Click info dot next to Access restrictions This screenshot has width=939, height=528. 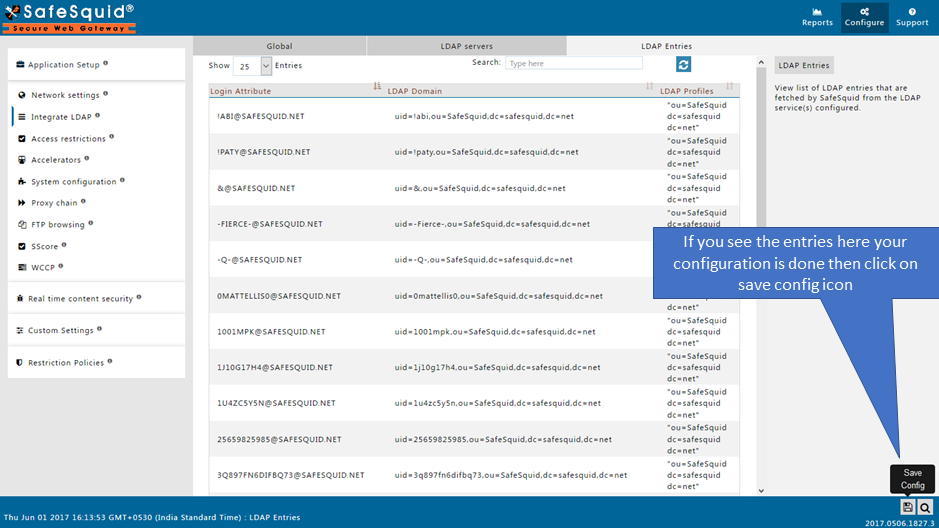[111, 136]
